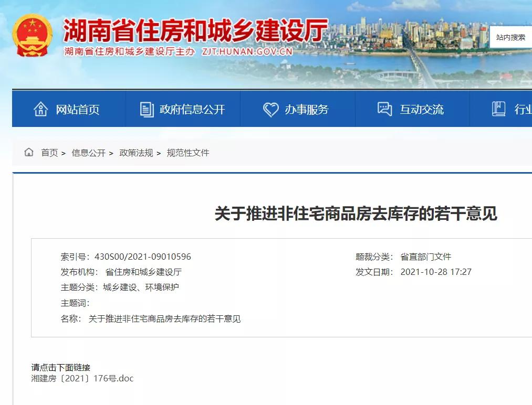This screenshot has height=405, width=532.
Task: Click the book icon for 行业 menu
Action: click(x=499, y=109)
